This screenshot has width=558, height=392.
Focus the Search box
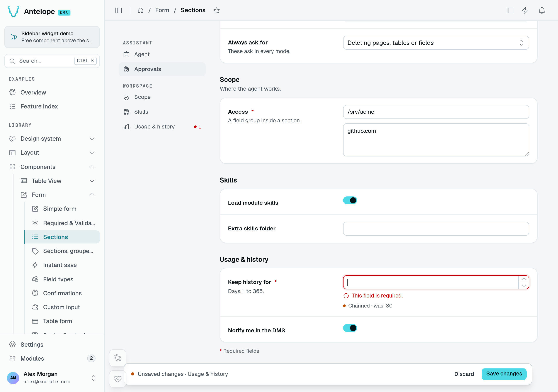52,61
